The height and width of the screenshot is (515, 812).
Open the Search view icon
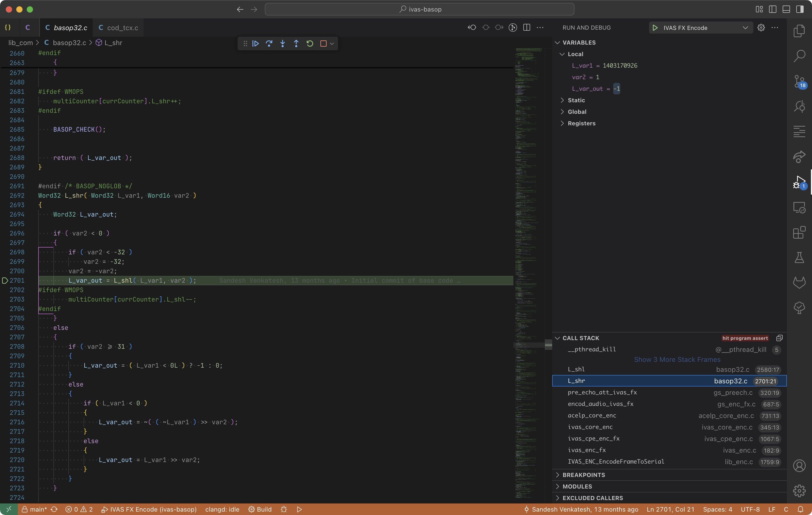pos(799,56)
